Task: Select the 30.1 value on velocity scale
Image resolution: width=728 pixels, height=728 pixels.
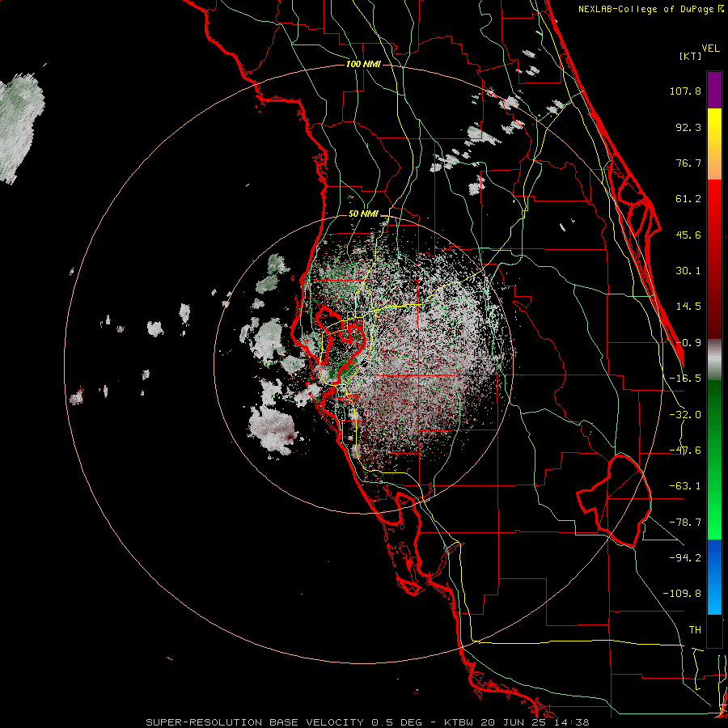Action: (688, 271)
